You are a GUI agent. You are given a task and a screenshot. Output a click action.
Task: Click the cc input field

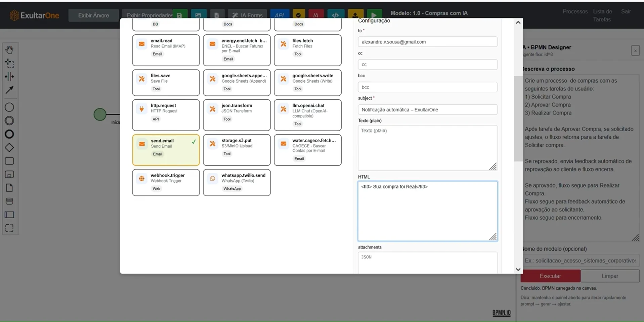[x=427, y=64]
